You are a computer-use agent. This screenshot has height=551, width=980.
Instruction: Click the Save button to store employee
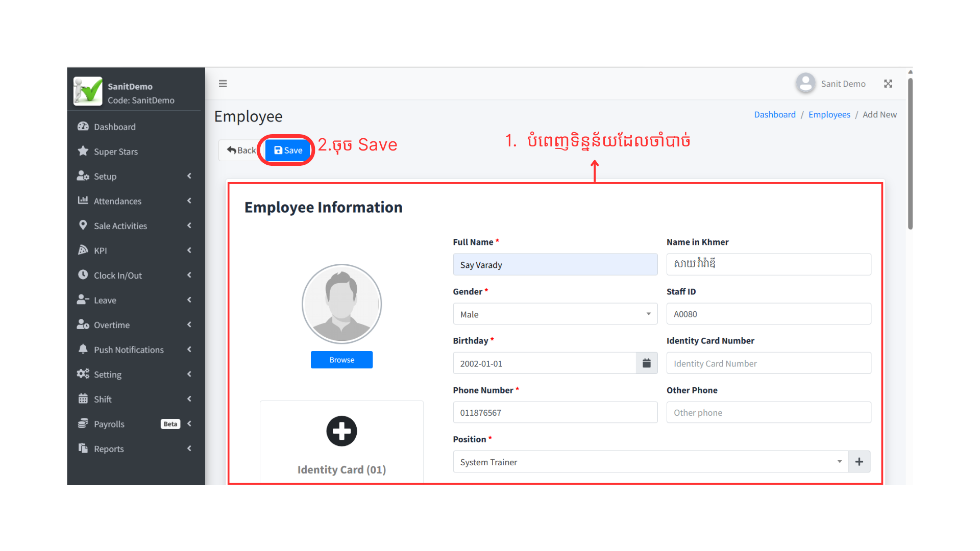pyautogui.click(x=287, y=150)
